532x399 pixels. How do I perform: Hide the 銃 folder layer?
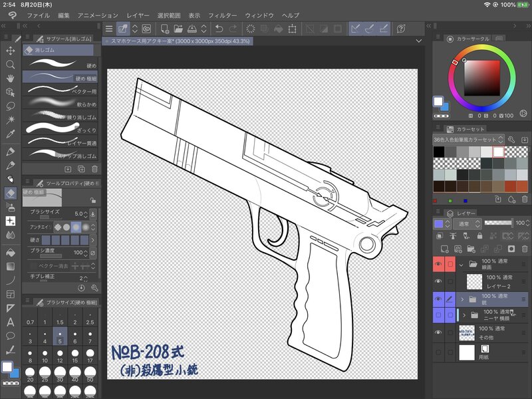click(438, 299)
